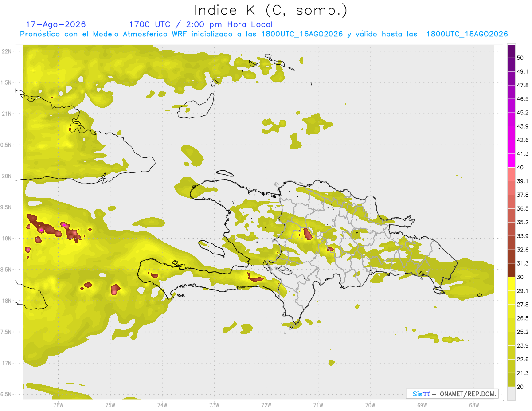Click the 'Pronostico con el Modelo Atmosferico WRF' line

(264, 34)
